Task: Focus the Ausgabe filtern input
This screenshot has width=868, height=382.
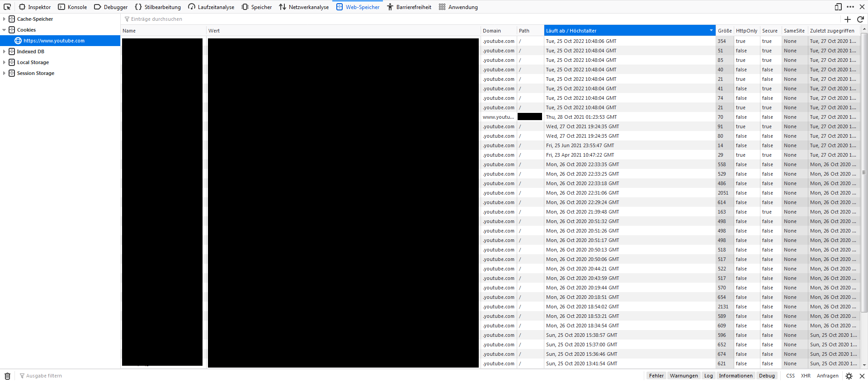Action: [x=330, y=376]
